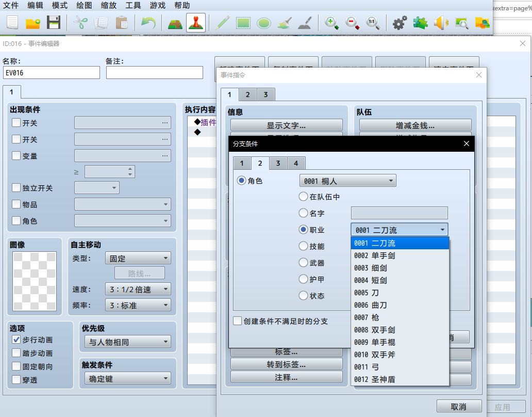Click the 增减金钱... button

click(415, 125)
